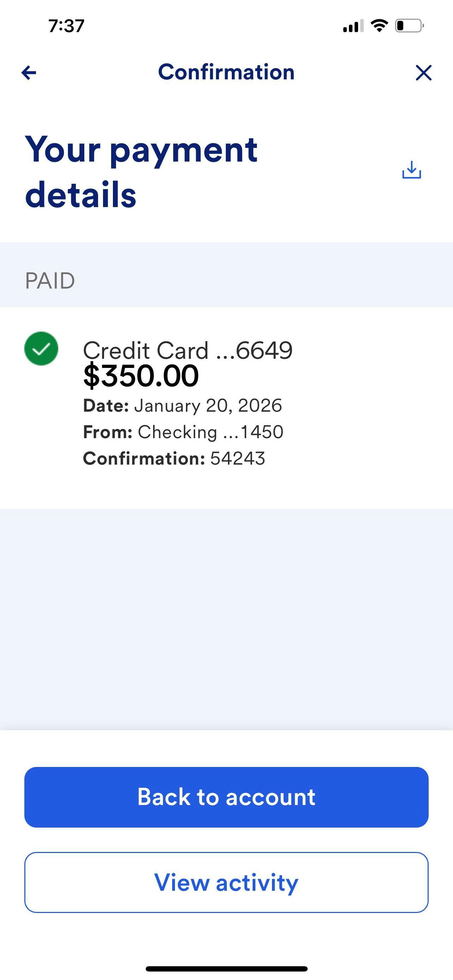
Task: Tap the From Checking ...1450 line
Action: (x=183, y=432)
